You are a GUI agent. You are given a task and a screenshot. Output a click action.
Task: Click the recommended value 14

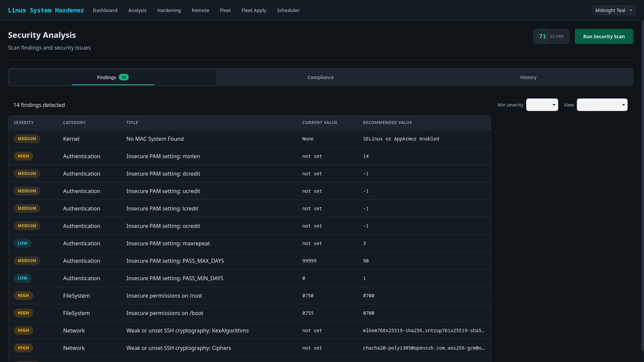366,156
